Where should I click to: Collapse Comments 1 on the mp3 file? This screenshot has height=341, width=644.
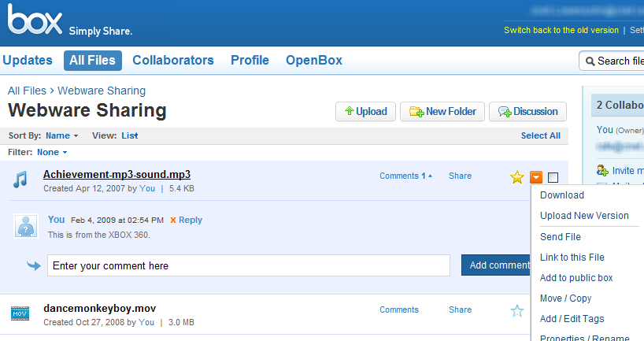tap(405, 176)
